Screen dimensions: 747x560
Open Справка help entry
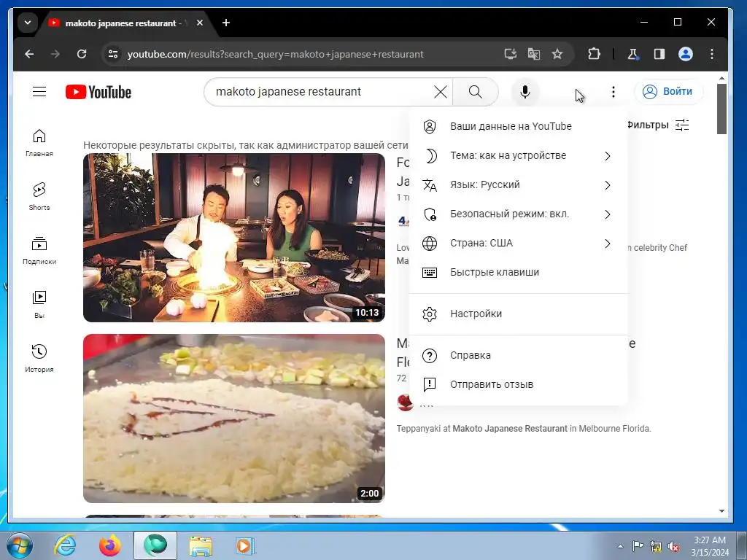coord(518,355)
